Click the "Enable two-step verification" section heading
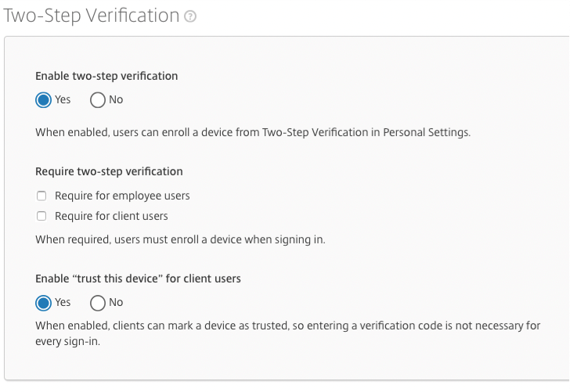 point(106,77)
